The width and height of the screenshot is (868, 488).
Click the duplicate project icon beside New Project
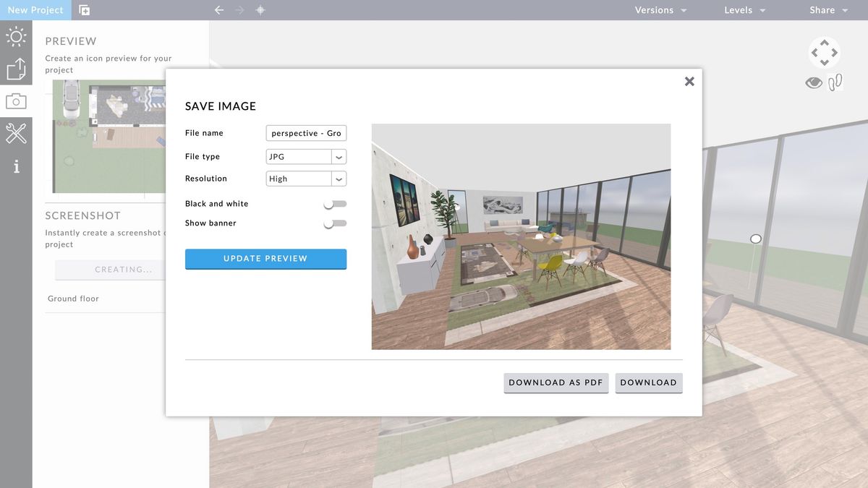click(83, 9)
